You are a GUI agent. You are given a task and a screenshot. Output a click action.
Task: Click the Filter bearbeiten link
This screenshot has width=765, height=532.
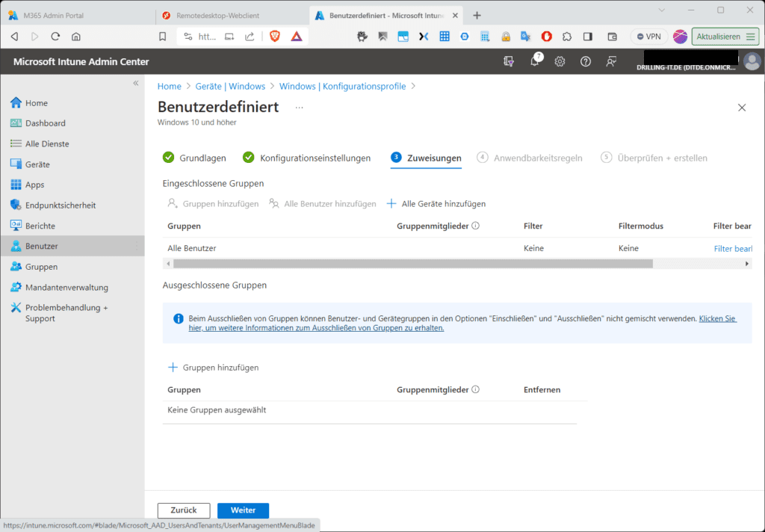(733, 248)
